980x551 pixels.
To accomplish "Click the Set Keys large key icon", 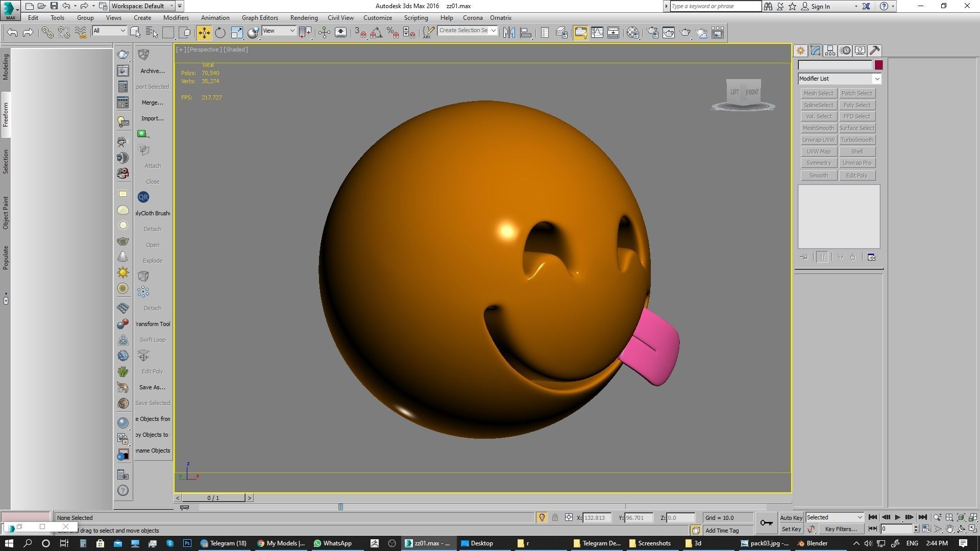I will pyautogui.click(x=766, y=523).
